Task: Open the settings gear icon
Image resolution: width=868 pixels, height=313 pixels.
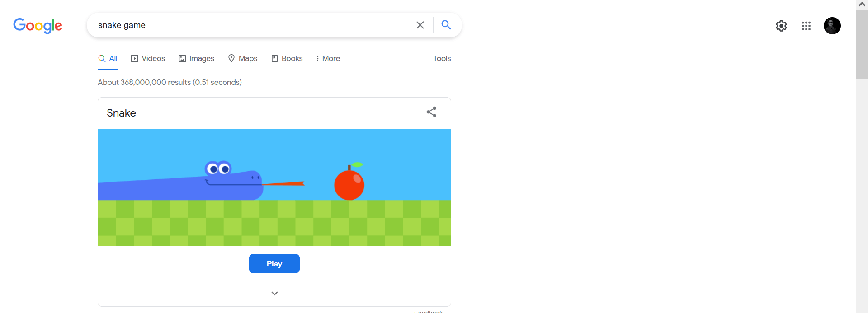Action: point(781,26)
